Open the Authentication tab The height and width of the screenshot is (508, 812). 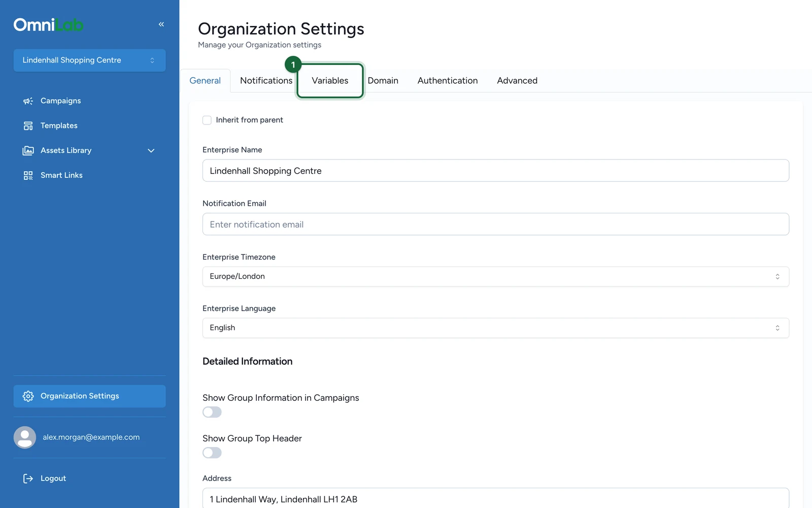coord(448,81)
